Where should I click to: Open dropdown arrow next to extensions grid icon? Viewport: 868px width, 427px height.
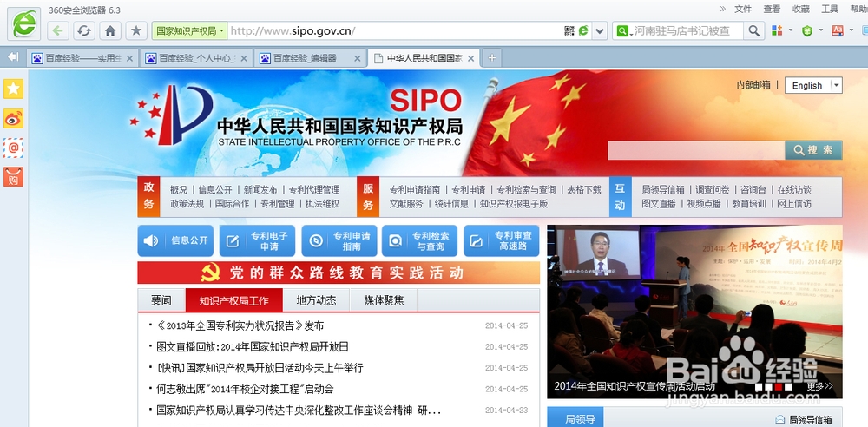[791, 30]
